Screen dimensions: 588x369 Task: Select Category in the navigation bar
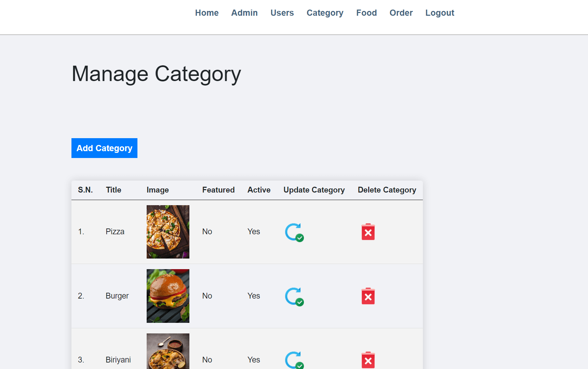(x=324, y=13)
